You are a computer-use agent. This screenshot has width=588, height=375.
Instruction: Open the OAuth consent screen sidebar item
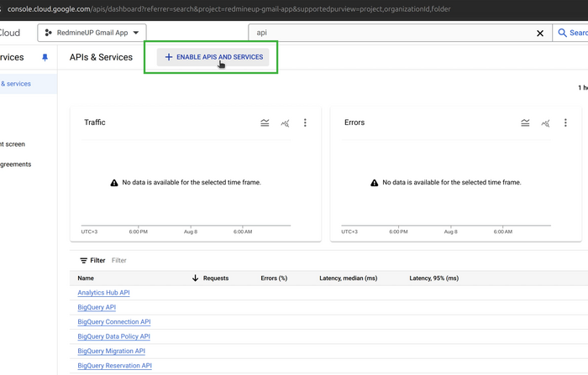[x=13, y=144]
